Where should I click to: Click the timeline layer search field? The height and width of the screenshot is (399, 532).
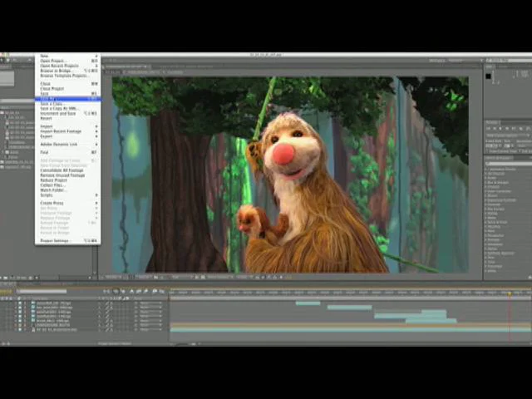point(42,291)
